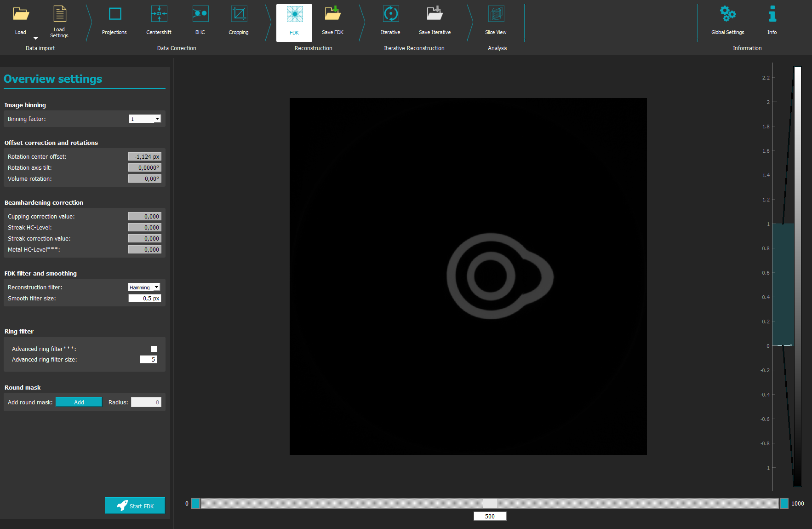Expand the Load dropdown arrow

click(x=35, y=39)
